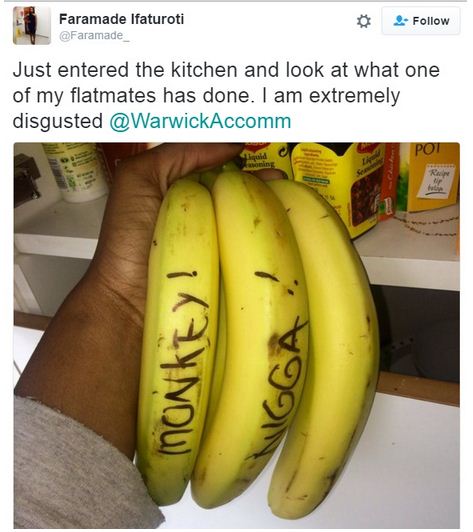Select the word 'Follow' on the button

[431, 21]
